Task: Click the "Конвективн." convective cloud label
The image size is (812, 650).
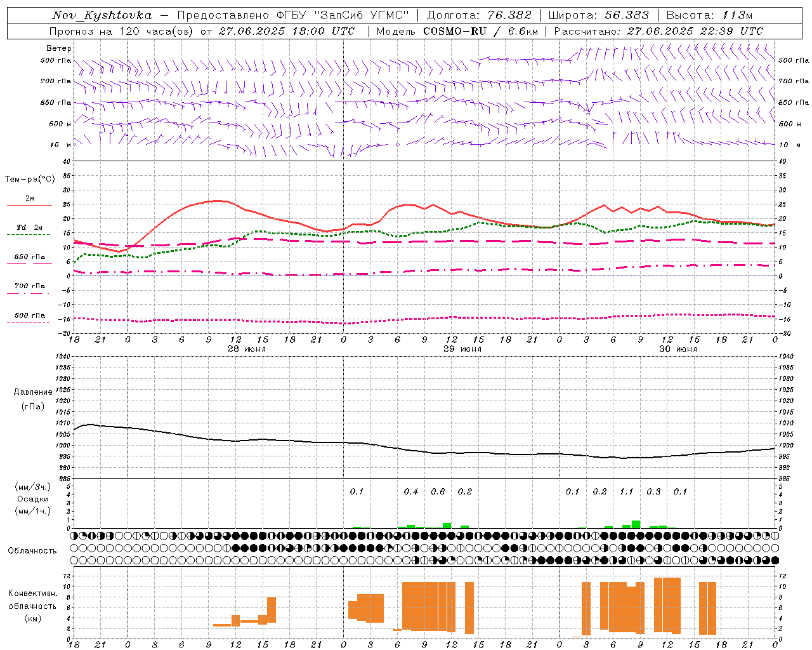Action: click(x=32, y=594)
